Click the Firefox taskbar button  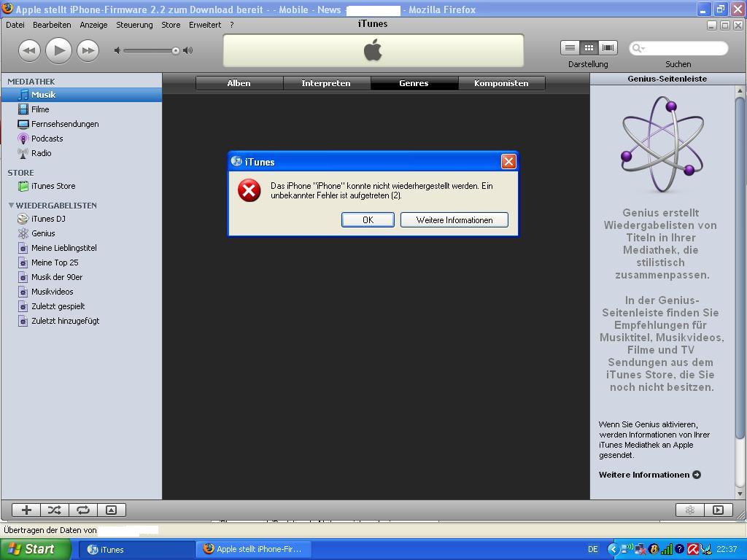tap(252, 549)
